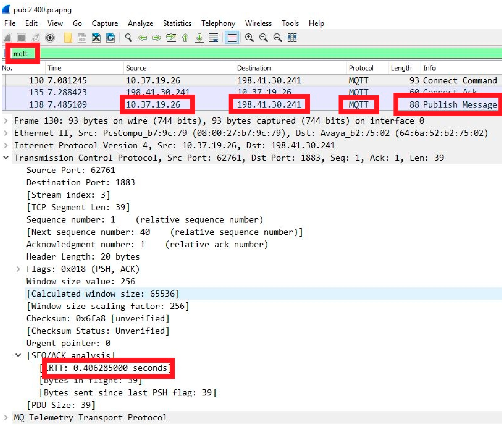Save capture file toolbar icon
The width and height of the screenshot is (504, 426).
click(x=82, y=38)
